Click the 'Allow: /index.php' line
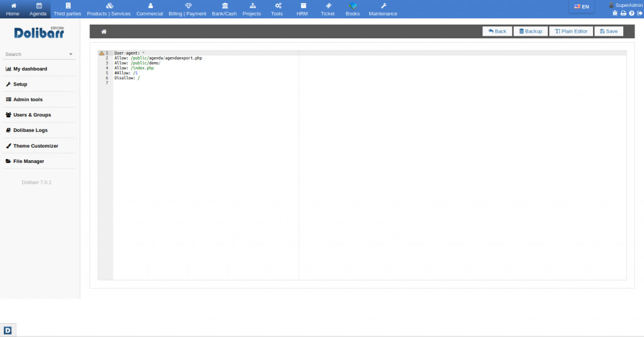644x337 pixels. click(134, 68)
